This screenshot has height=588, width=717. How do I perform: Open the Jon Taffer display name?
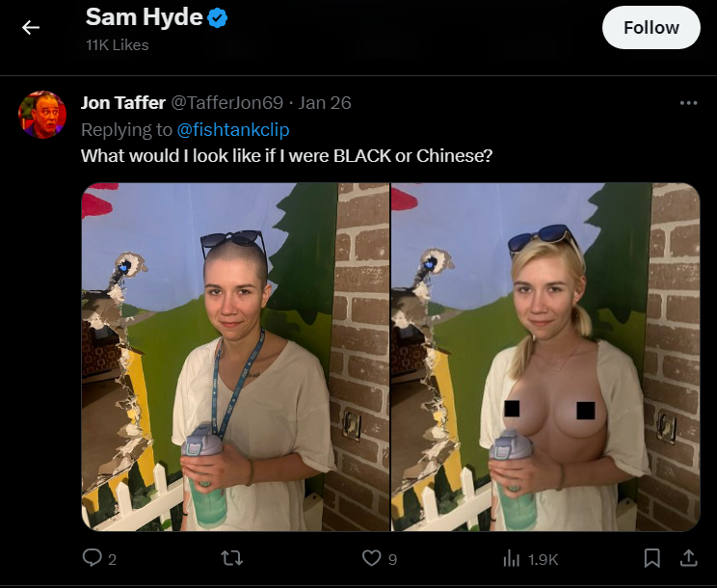[123, 103]
